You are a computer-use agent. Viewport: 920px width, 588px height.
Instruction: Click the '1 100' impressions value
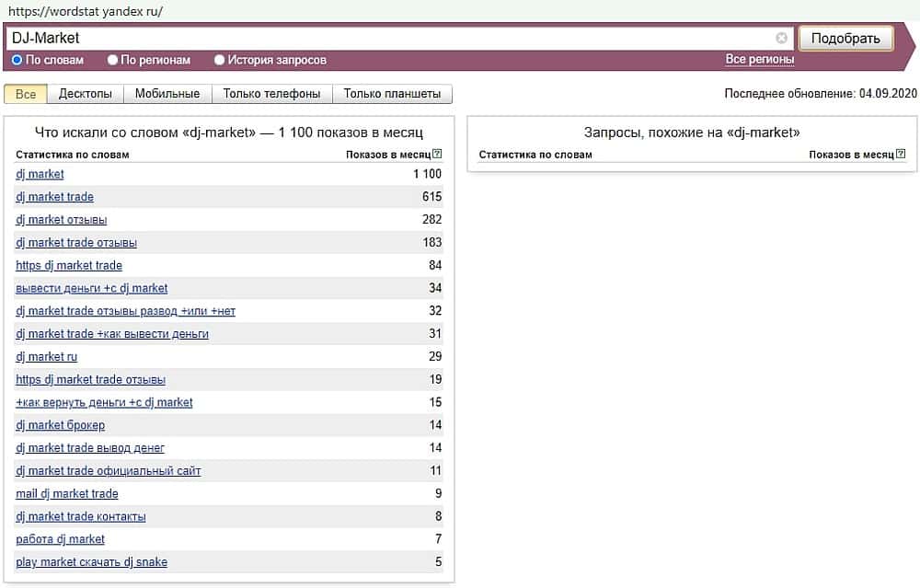(x=427, y=174)
